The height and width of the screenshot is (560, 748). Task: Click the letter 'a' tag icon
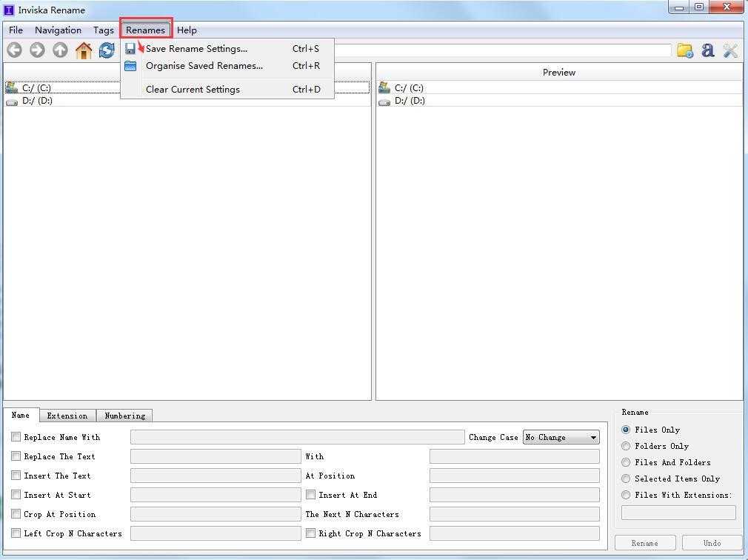click(x=708, y=50)
